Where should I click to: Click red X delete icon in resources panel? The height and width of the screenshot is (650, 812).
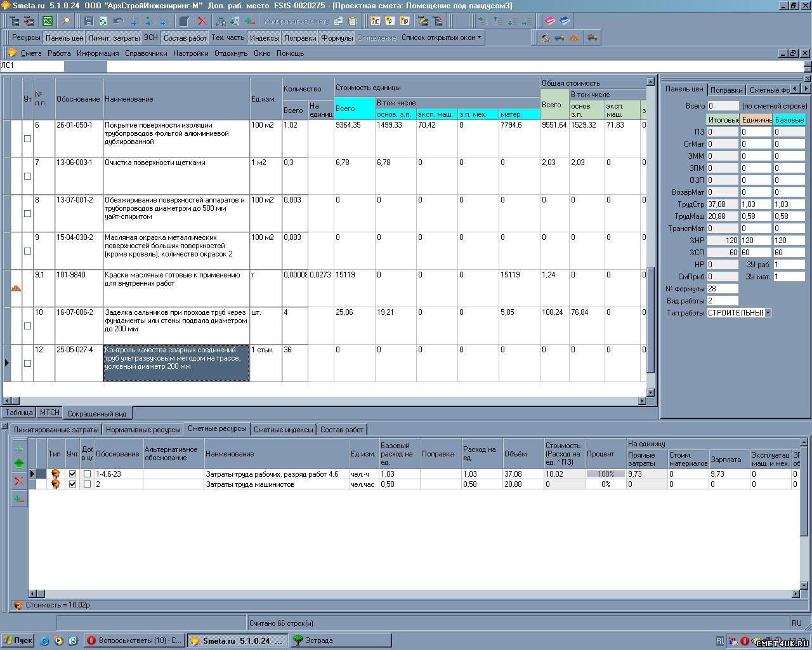click(18, 481)
